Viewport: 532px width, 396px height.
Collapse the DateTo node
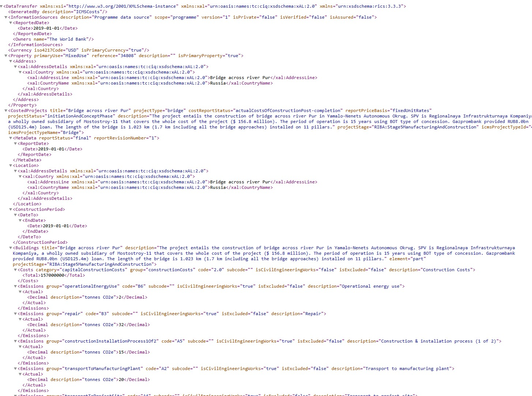click(15, 215)
